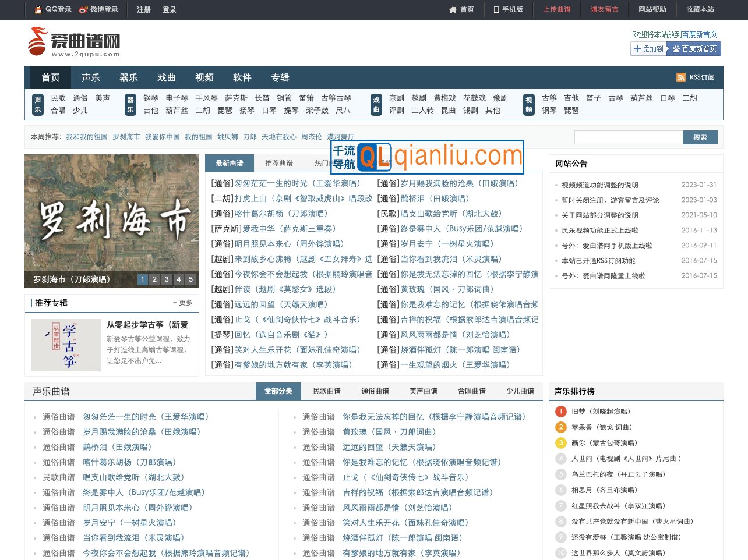Switch to the 推荐曲谱 tab
This screenshot has width=748, height=560.
click(278, 163)
